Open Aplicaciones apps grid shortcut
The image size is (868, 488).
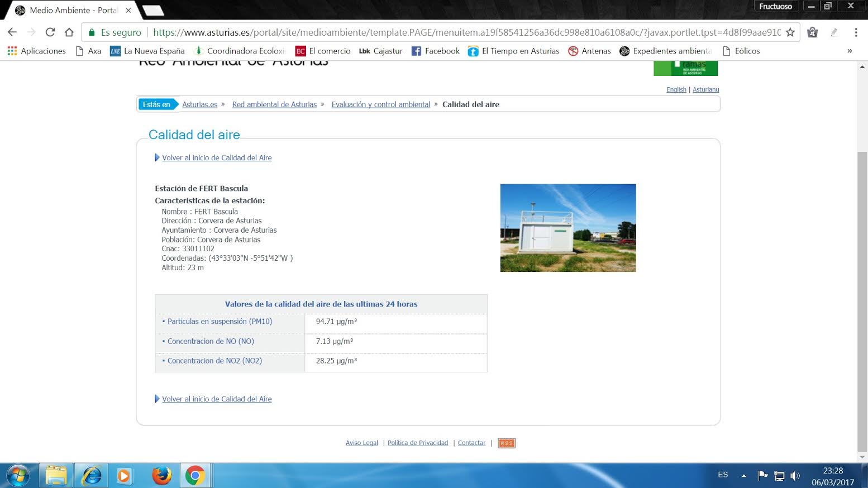(37, 51)
